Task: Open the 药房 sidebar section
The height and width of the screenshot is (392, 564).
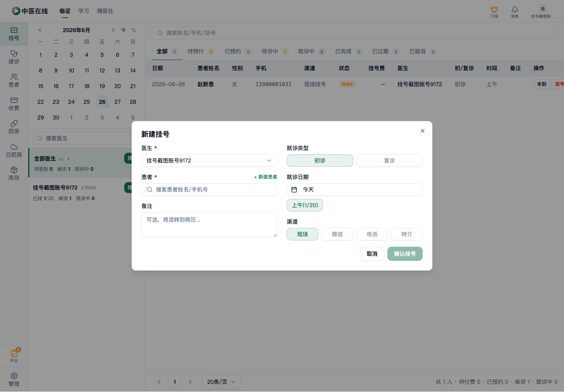Action: coord(14,127)
